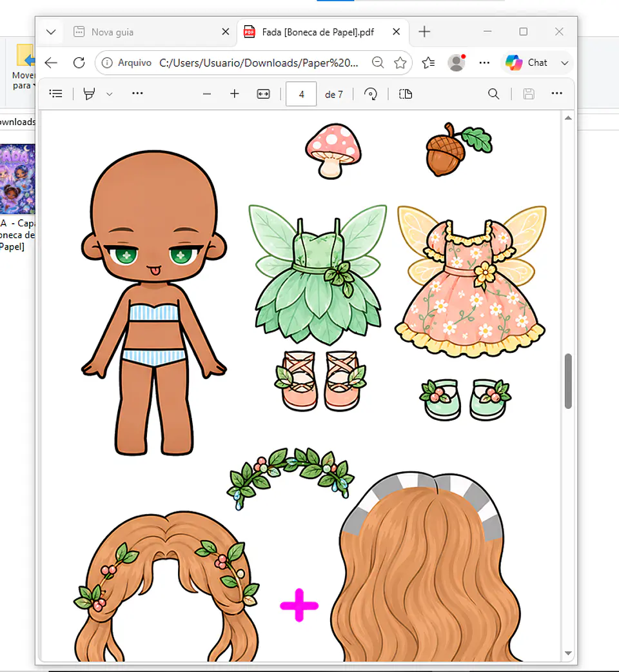Image resolution: width=619 pixels, height=672 pixels.
Task: Close the Fada [Boneca de Papel].pdf tab
Action: [397, 32]
